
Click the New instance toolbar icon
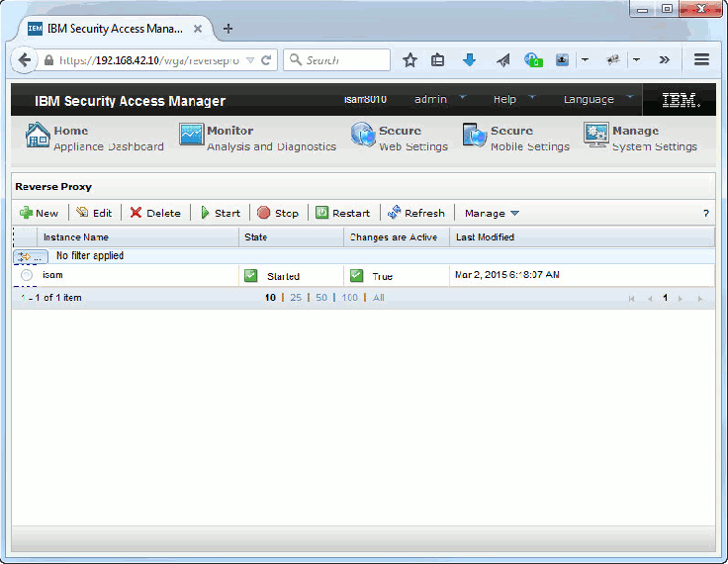coord(27,213)
